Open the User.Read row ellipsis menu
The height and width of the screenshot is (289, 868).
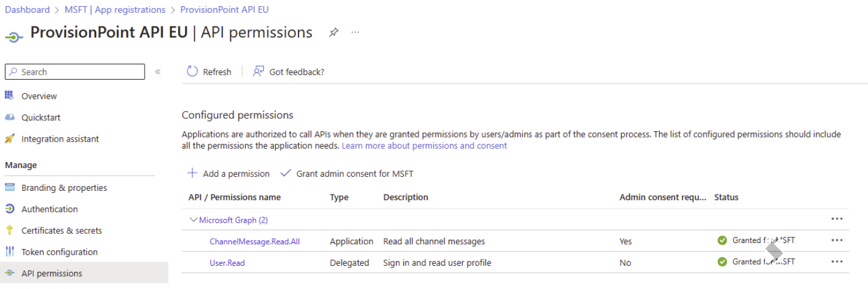[x=837, y=261]
